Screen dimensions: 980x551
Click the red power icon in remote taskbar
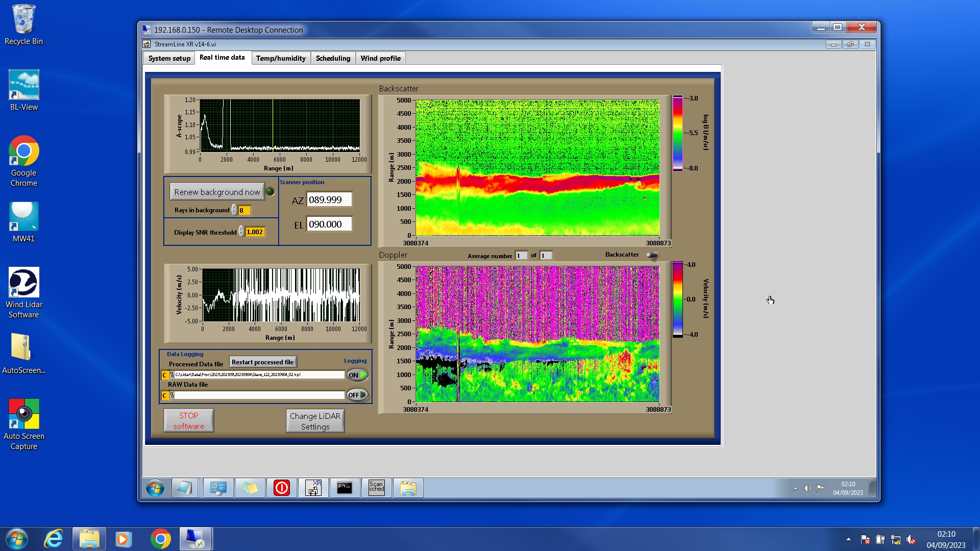281,488
